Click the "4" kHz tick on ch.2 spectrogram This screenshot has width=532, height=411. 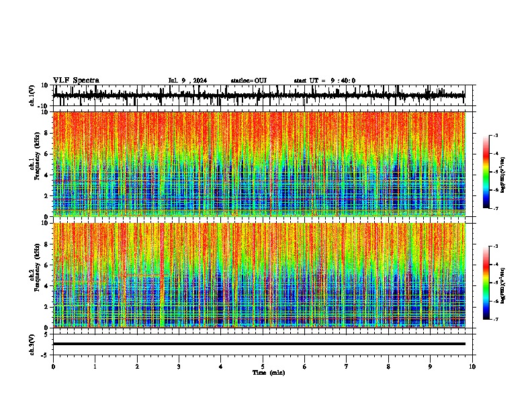click(47, 286)
